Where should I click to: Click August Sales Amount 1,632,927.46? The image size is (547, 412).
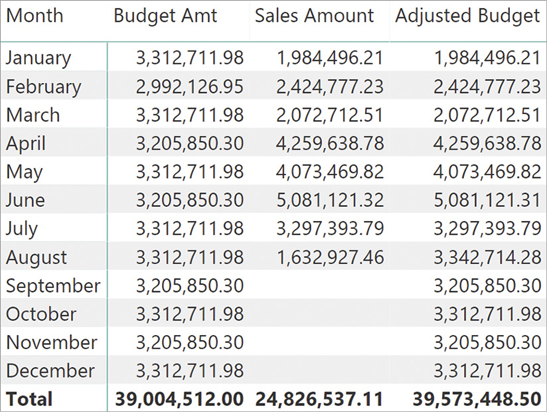[330, 257]
